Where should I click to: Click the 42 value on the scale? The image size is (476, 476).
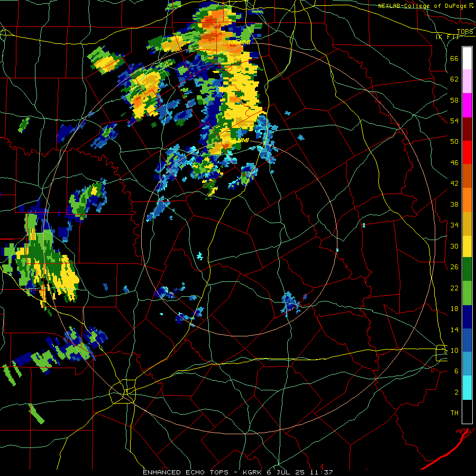pyautogui.click(x=454, y=184)
